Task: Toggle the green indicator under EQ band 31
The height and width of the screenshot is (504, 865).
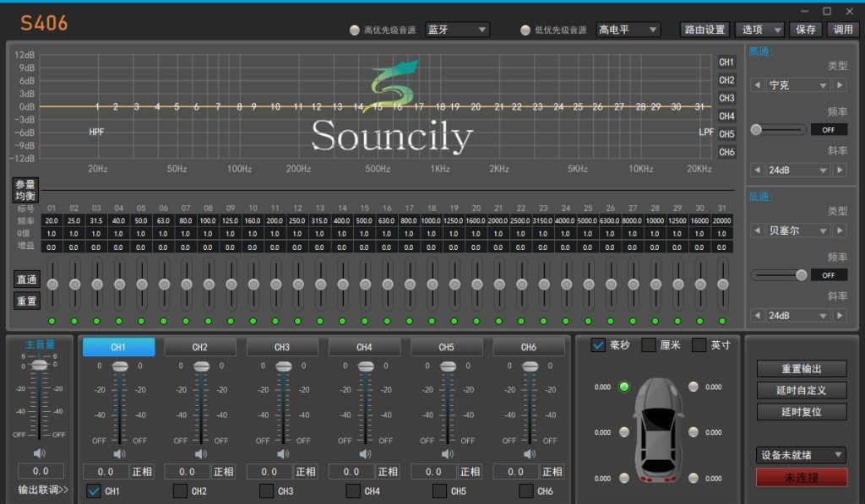Action: coord(722,321)
